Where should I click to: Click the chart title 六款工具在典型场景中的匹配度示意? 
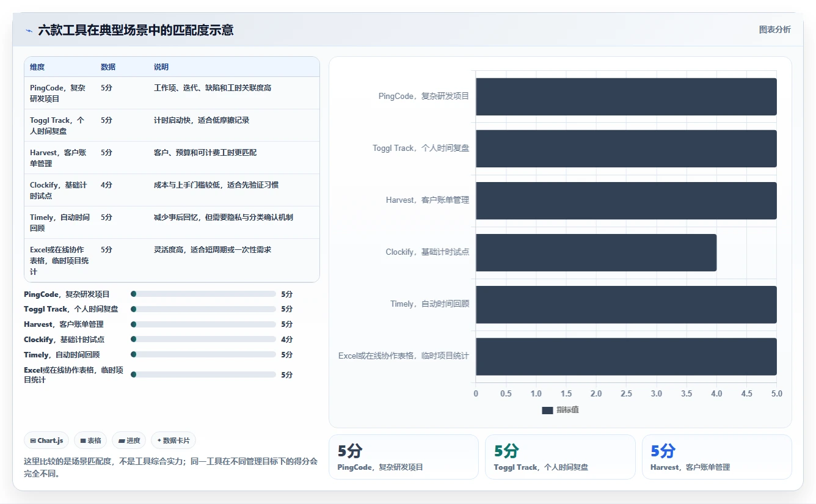(x=136, y=30)
